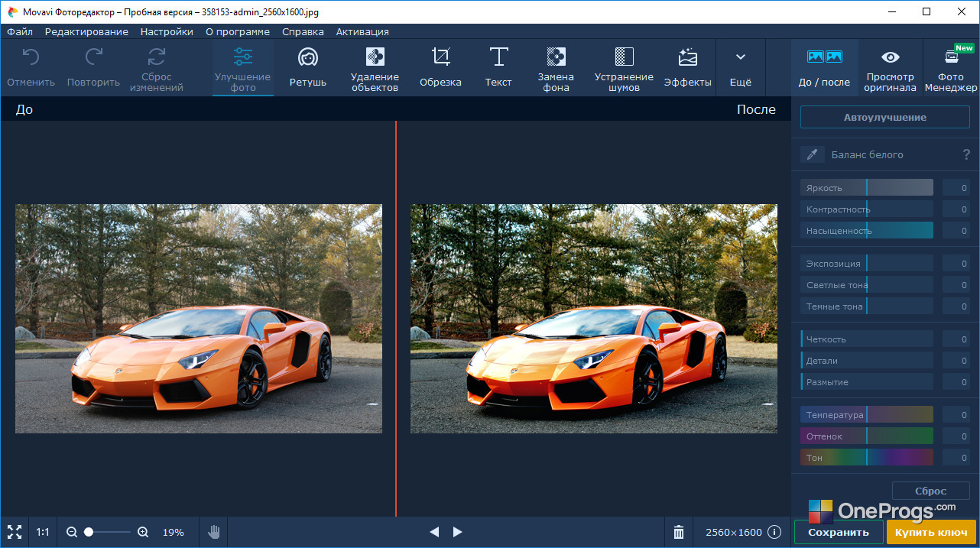This screenshot has height=548, width=980.
Task: Open the Эффекты tool
Action: pos(687,69)
